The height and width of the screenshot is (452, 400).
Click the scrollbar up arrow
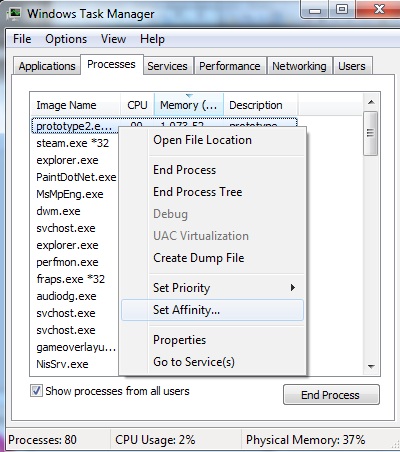[371, 102]
